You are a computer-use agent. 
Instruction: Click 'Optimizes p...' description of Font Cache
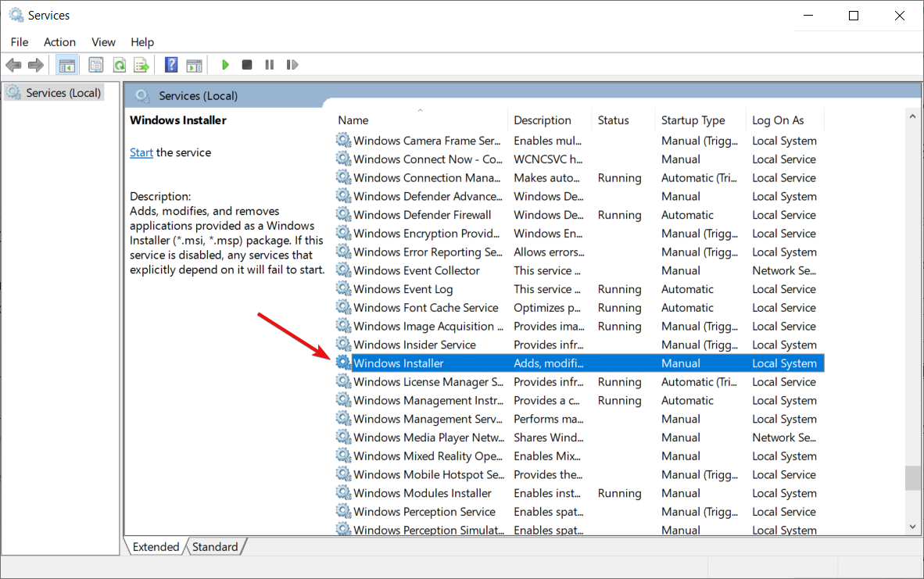pos(547,307)
